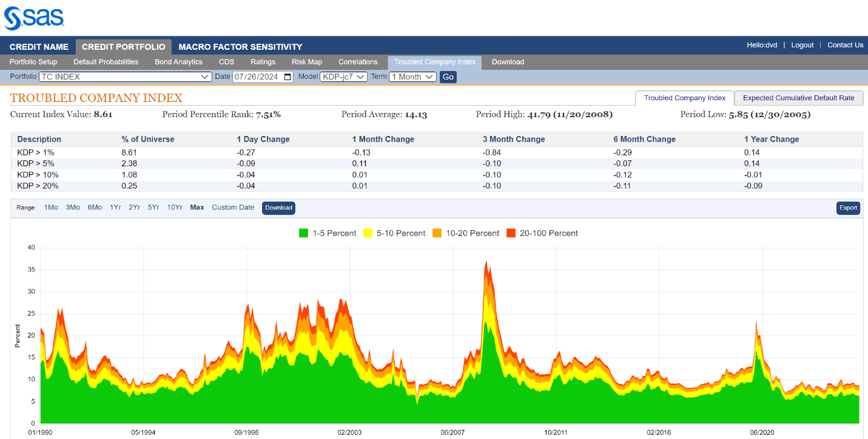
Task: Set chart range to 10Yr
Action: tap(175, 208)
